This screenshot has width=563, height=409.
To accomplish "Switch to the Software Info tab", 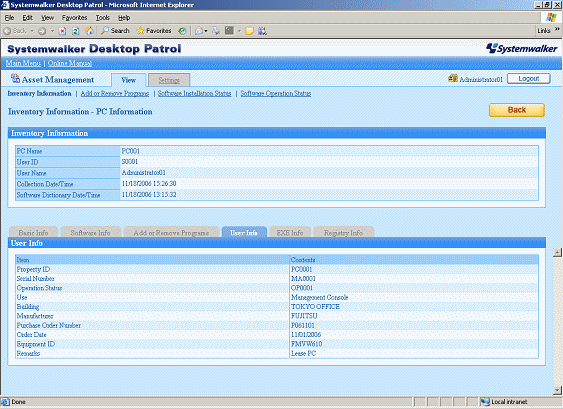I will point(90,232).
